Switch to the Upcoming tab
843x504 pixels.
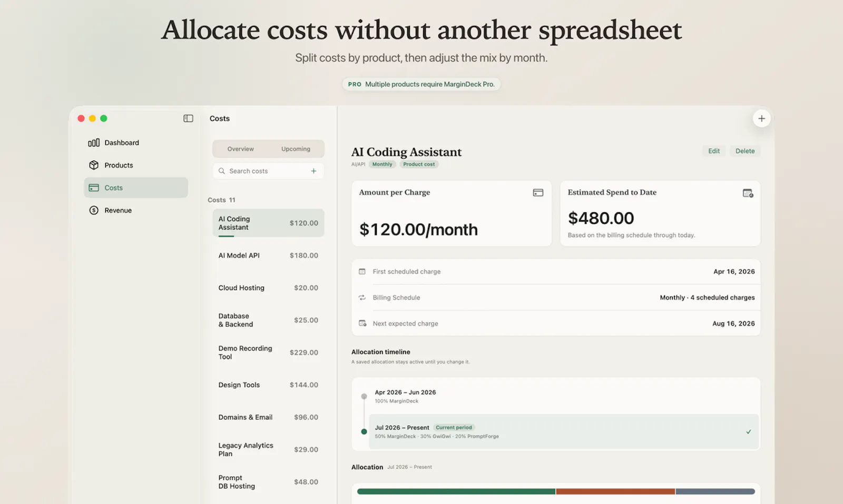click(296, 149)
